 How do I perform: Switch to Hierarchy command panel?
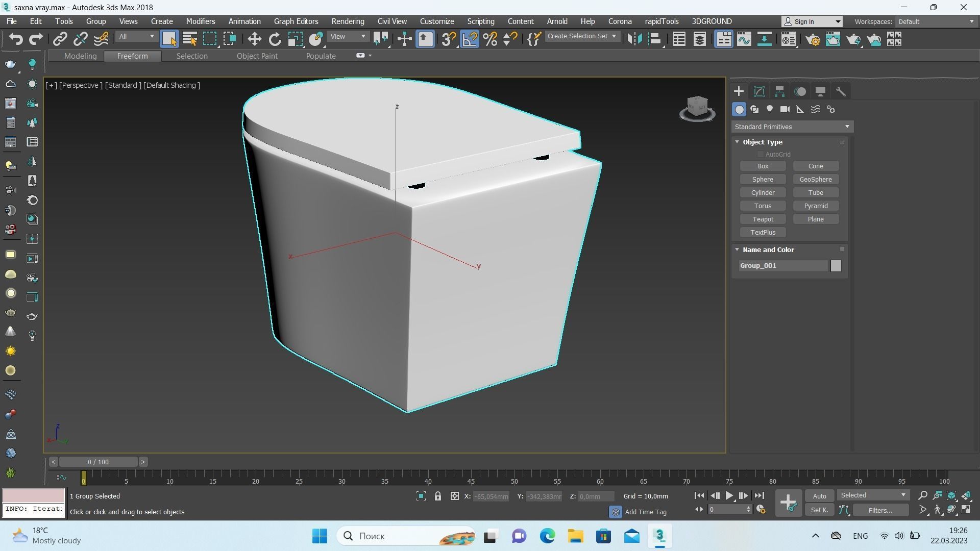779,92
